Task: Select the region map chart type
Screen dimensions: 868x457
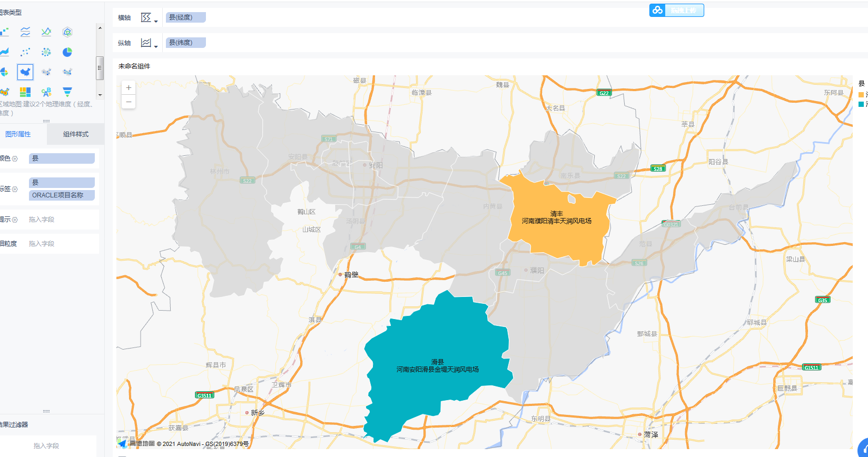Action: point(25,72)
